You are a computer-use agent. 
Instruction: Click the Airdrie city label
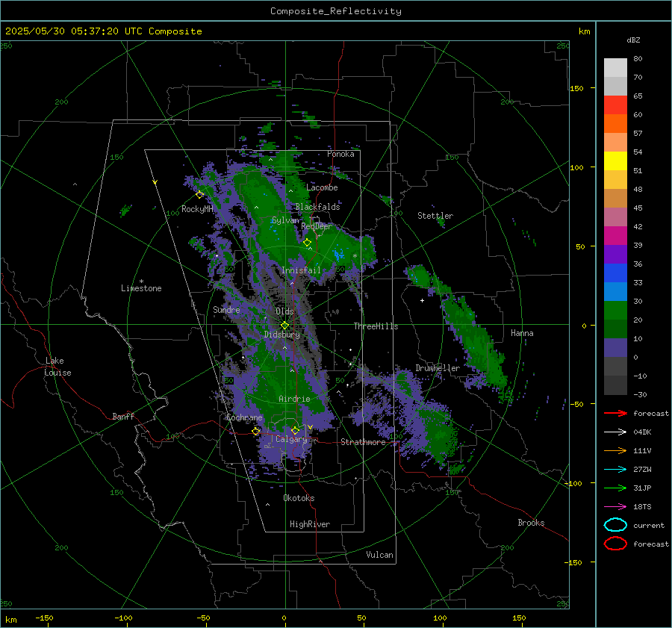tap(294, 399)
